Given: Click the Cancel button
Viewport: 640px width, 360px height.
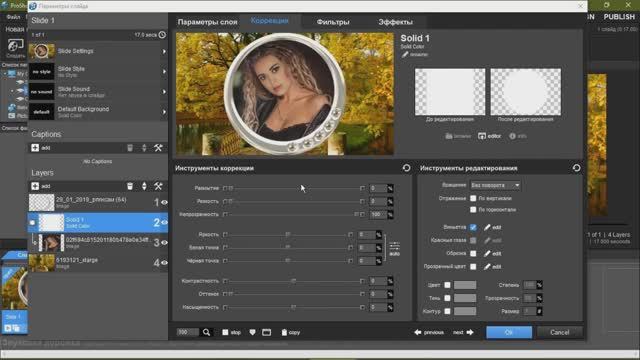Looking at the screenshot, I should pos(560,332).
